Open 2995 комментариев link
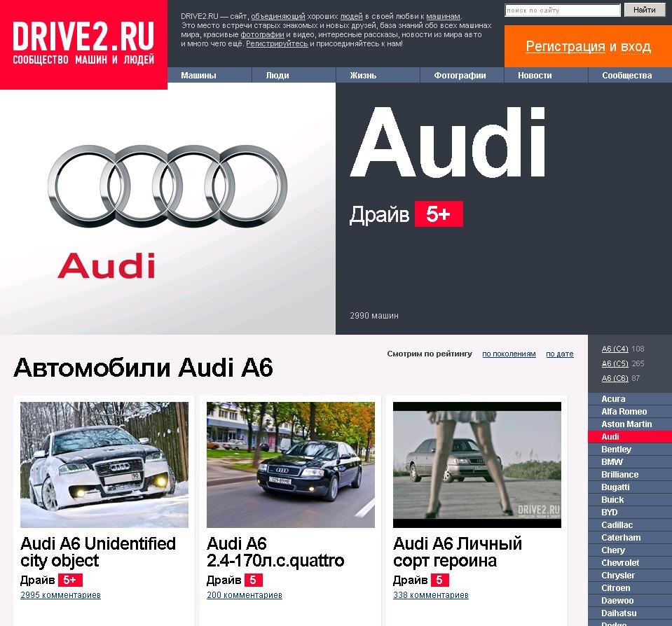Image resolution: width=672 pixels, height=626 pixels. (60, 595)
